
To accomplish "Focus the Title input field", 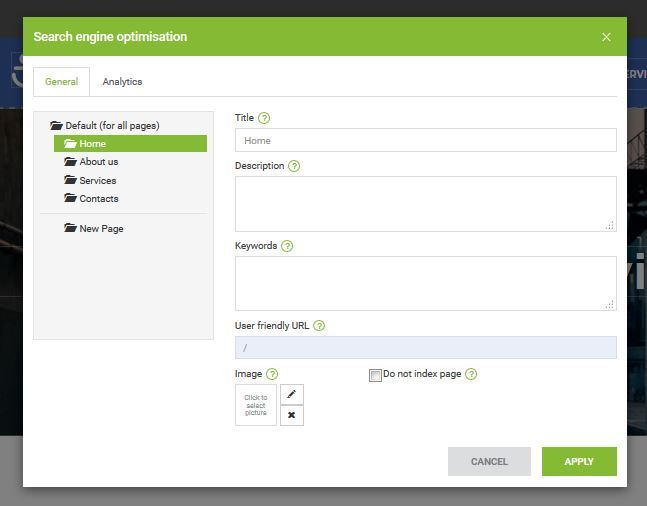I will pyautogui.click(x=425, y=141).
